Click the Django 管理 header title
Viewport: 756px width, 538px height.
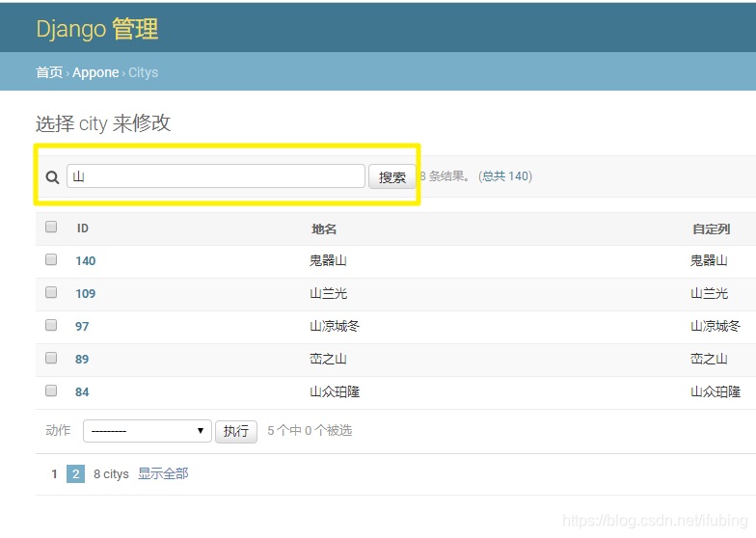click(97, 29)
